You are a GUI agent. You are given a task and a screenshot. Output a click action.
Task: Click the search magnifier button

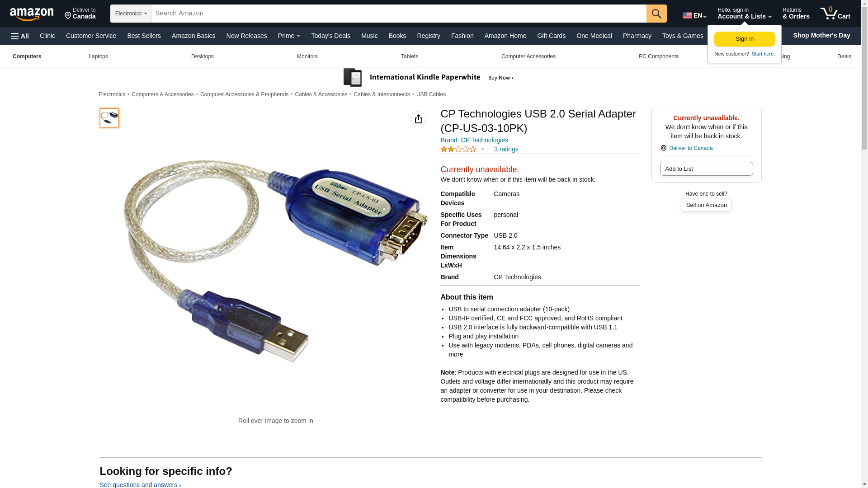pos(656,14)
